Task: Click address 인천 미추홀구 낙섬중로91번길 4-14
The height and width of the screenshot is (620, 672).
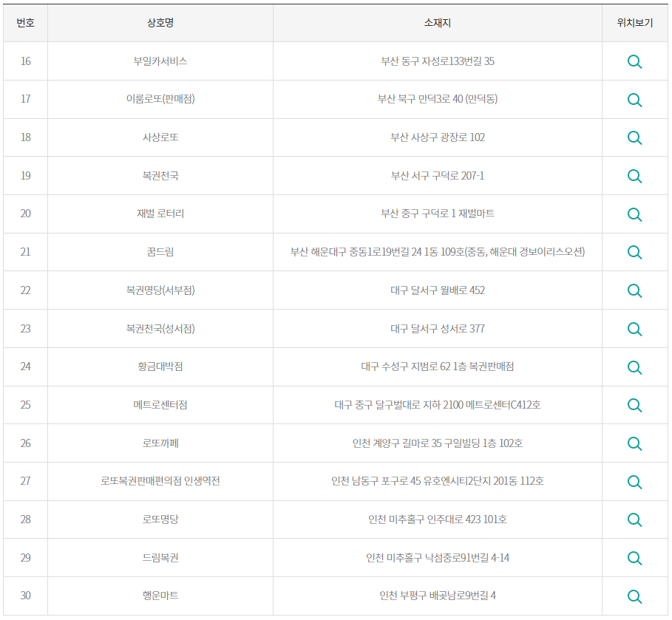Action: 438,557
